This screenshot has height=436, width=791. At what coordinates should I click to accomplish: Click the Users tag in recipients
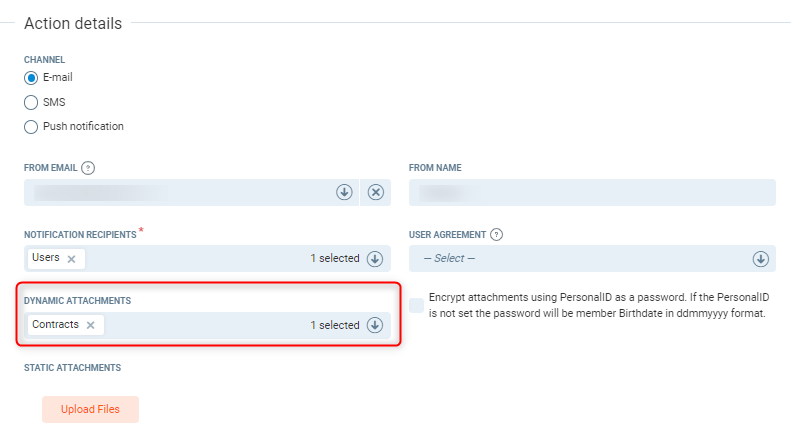coord(46,258)
